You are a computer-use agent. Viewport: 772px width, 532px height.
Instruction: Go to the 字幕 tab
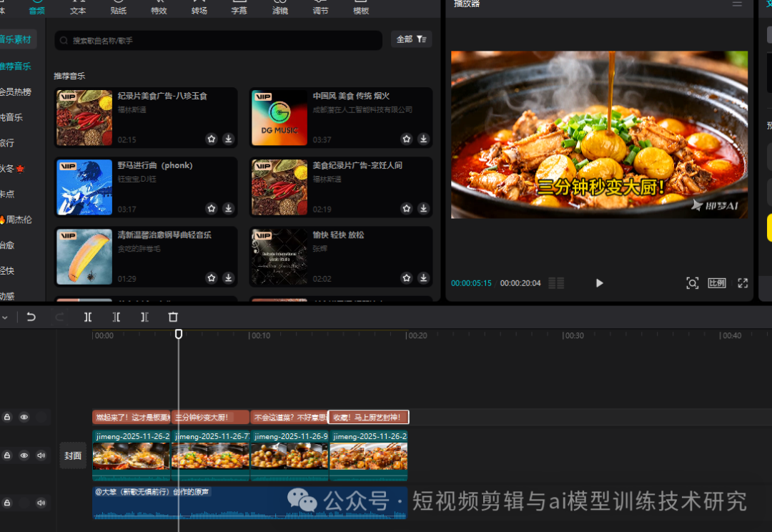239,7
